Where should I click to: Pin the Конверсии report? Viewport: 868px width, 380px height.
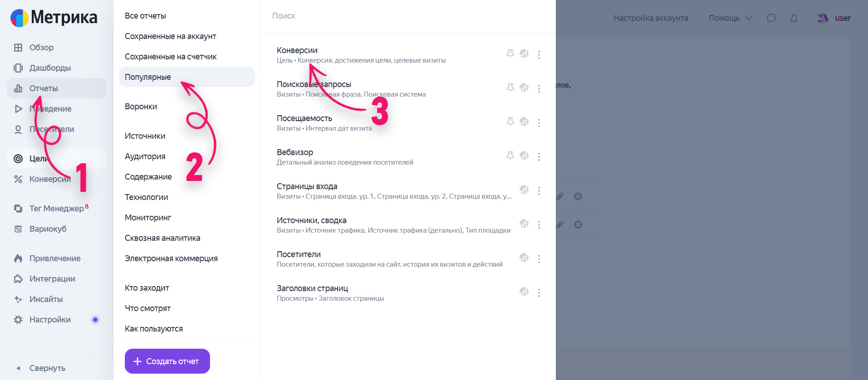(510, 54)
